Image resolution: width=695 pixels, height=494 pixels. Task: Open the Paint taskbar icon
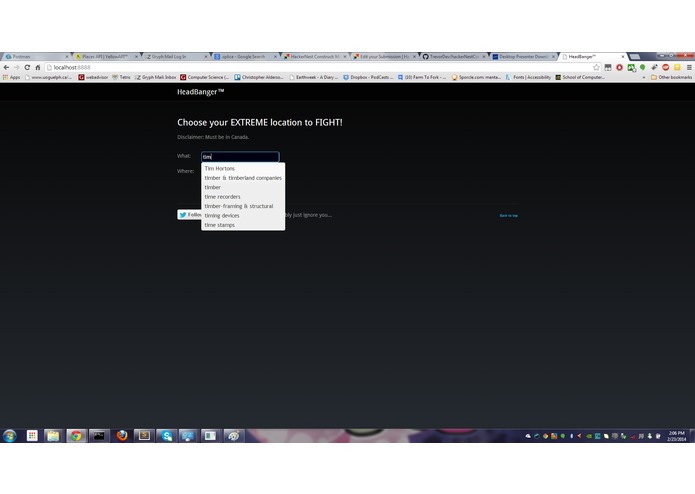click(234, 436)
